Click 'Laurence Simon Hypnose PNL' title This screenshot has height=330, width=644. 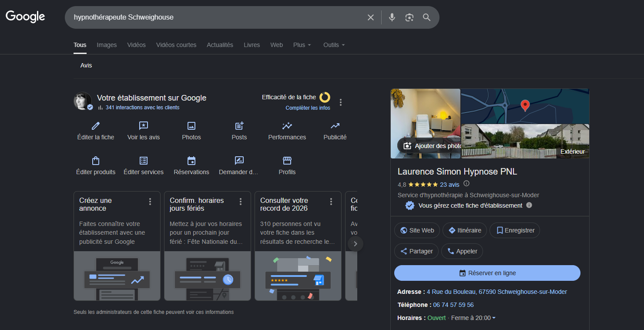click(457, 172)
